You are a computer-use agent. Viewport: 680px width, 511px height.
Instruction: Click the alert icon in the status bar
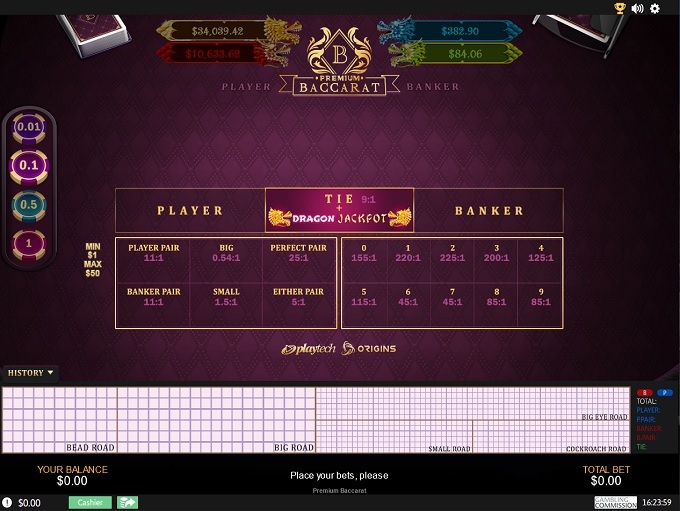pos(8,502)
